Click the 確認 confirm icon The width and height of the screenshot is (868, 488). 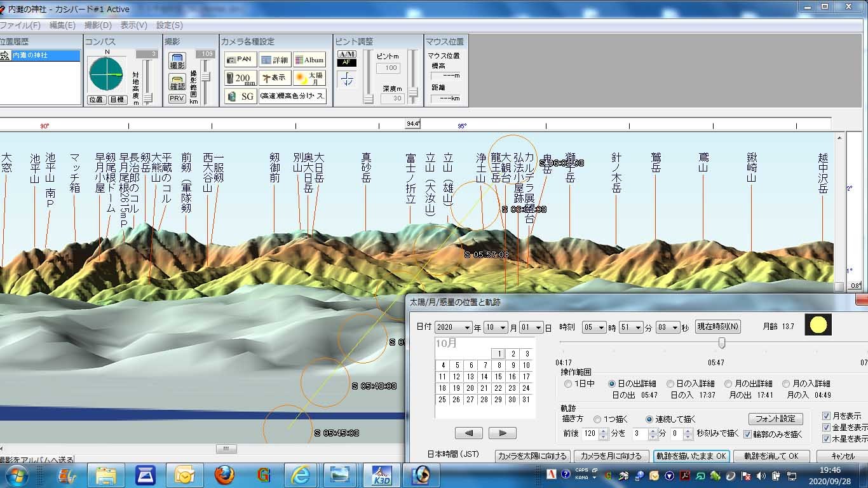(177, 82)
